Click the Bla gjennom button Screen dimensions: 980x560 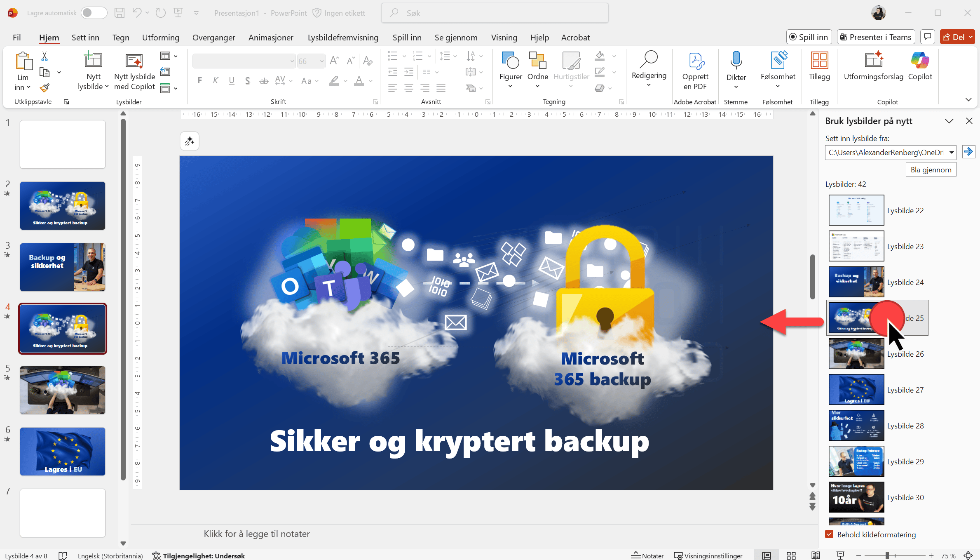(x=931, y=169)
